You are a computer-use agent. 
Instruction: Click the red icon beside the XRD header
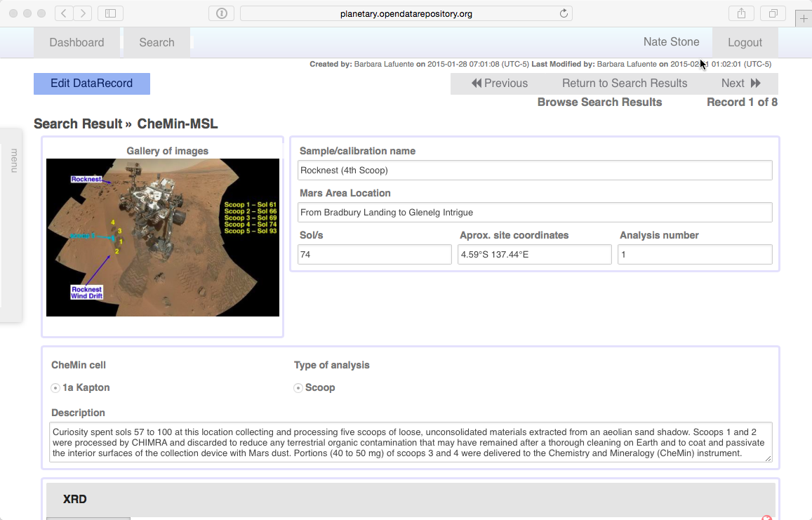[x=767, y=517]
